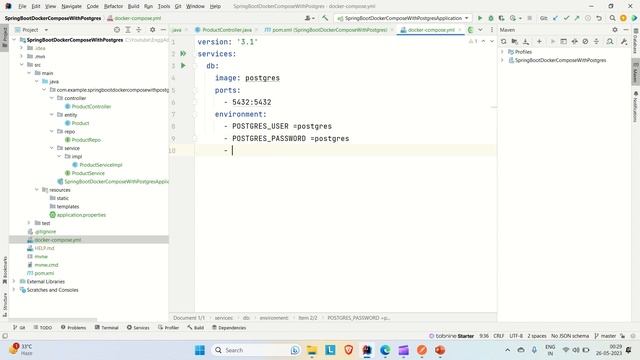The height and width of the screenshot is (360, 640).
Task: Collapse the resources folder
Action: click(37, 190)
